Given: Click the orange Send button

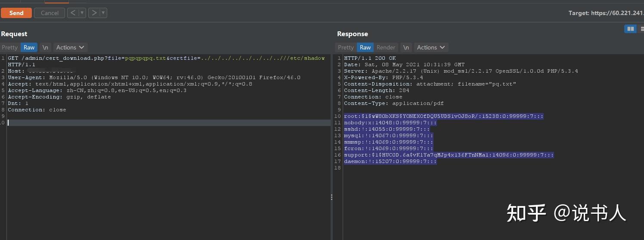Looking at the screenshot, I should click(x=16, y=13).
